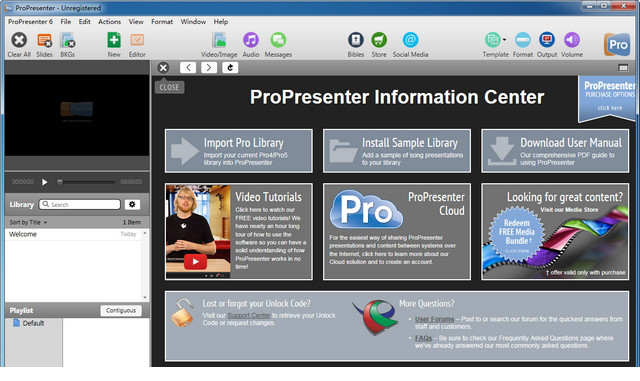Click the Template toolbar icon
The width and height of the screenshot is (640, 381).
[x=493, y=40]
